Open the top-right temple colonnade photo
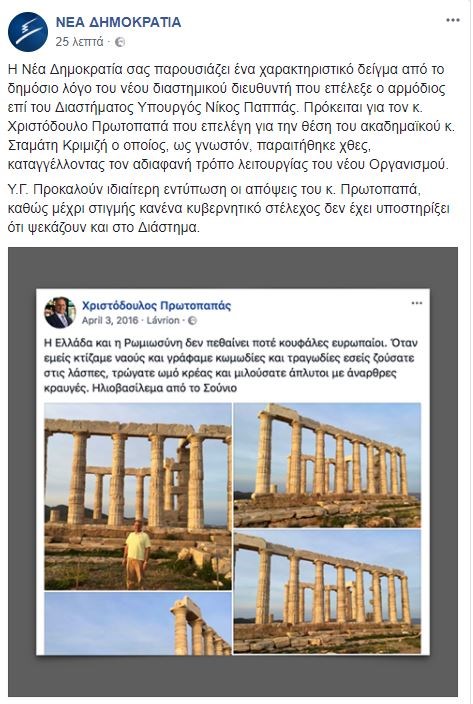Screen dimensions: 473x704 tap(327, 465)
